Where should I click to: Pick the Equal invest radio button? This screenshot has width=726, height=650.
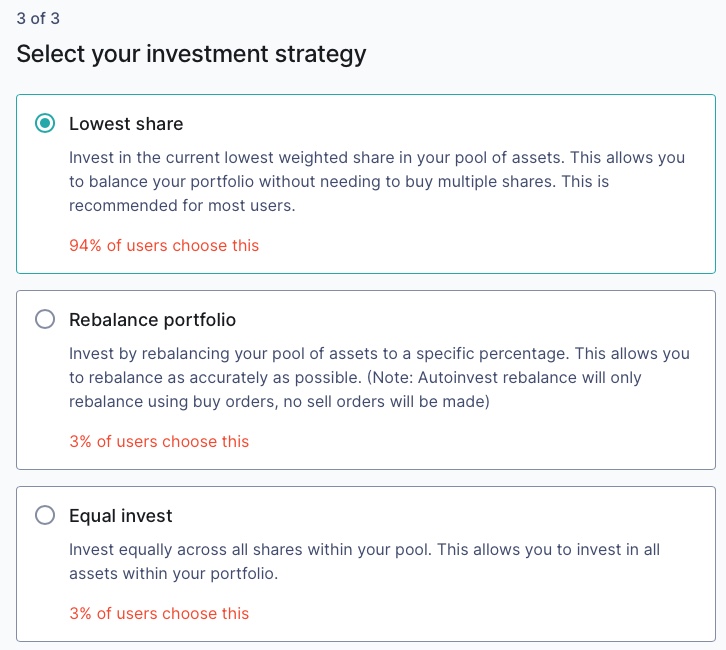click(x=45, y=516)
